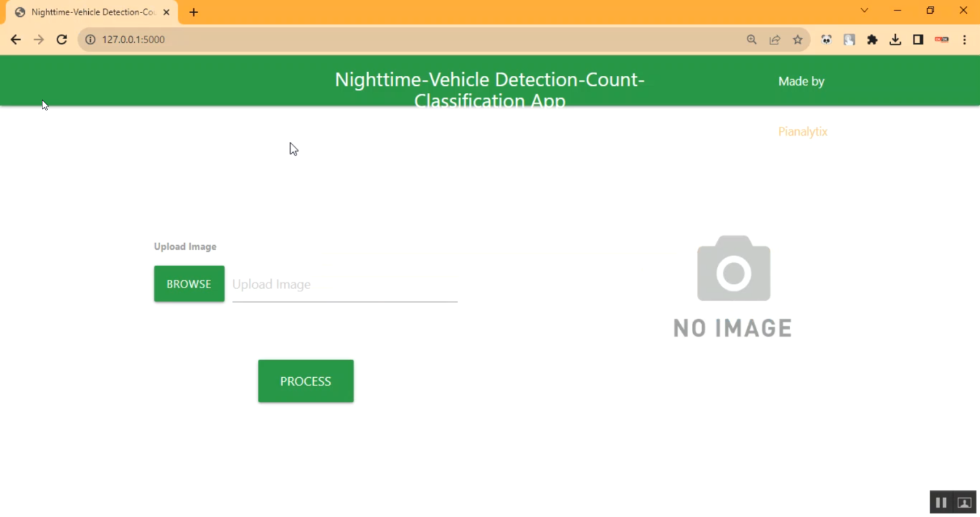Viewport: 980px width, 517px height.
Task: Restore down the browser window
Action: pos(930,10)
